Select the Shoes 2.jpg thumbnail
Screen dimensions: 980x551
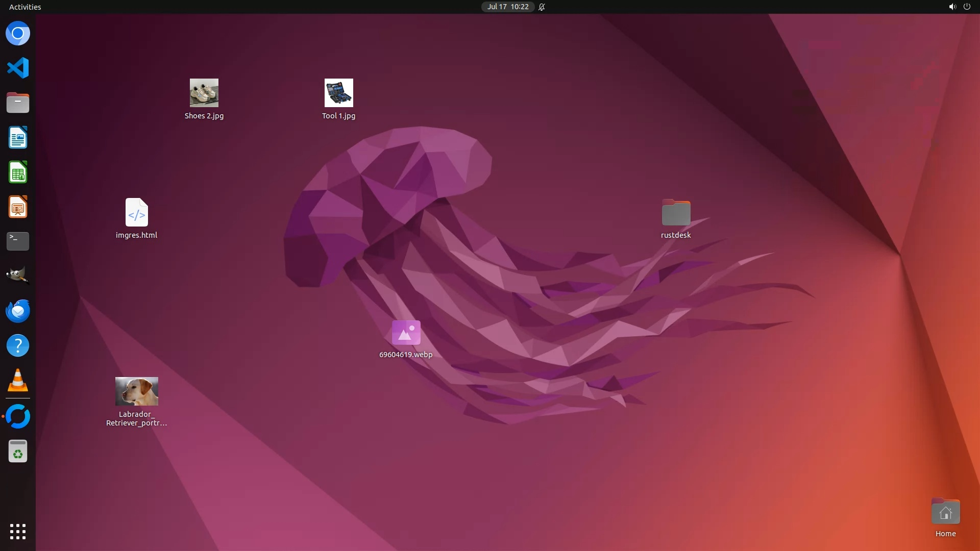204,93
